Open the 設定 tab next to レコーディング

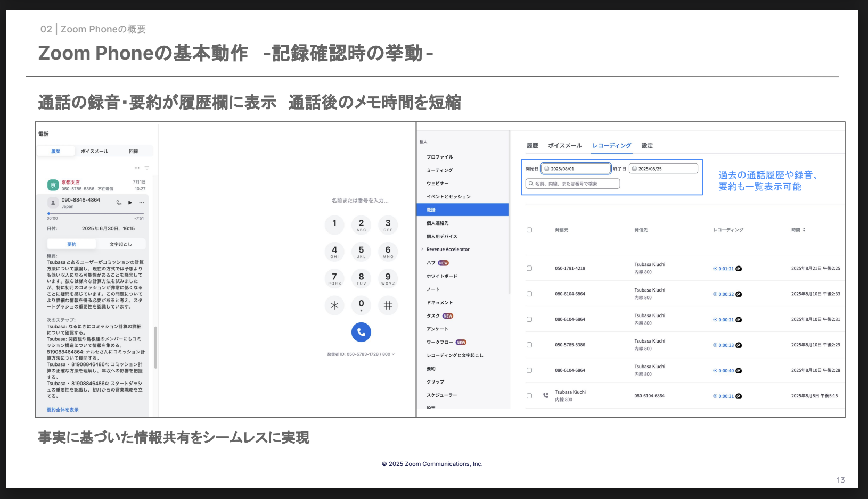click(647, 146)
